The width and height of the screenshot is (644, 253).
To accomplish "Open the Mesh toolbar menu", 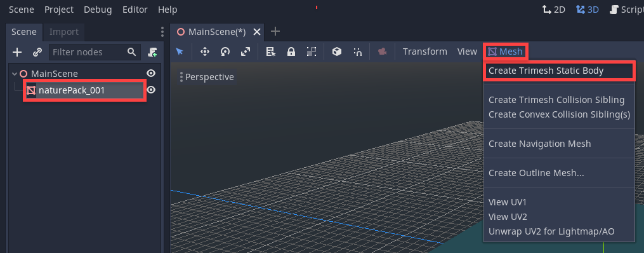I will pos(505,51).
